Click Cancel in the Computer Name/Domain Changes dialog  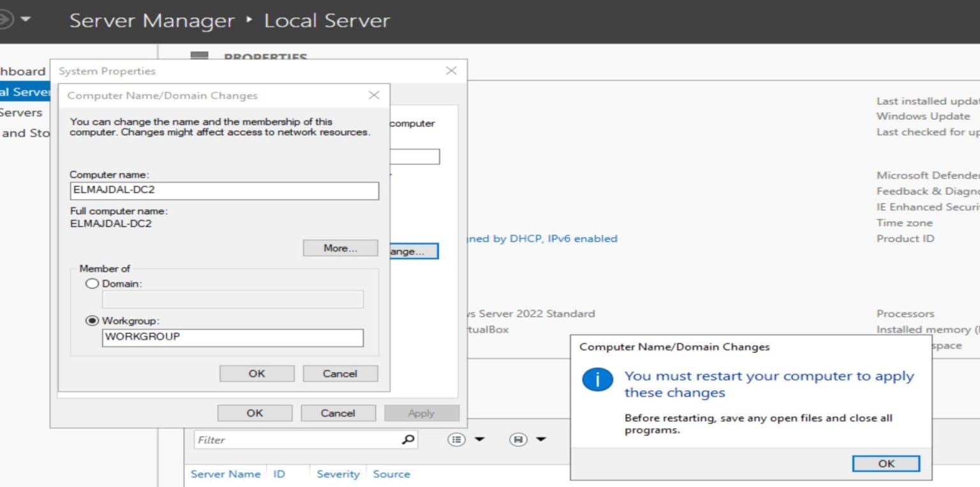pos(340,373)
